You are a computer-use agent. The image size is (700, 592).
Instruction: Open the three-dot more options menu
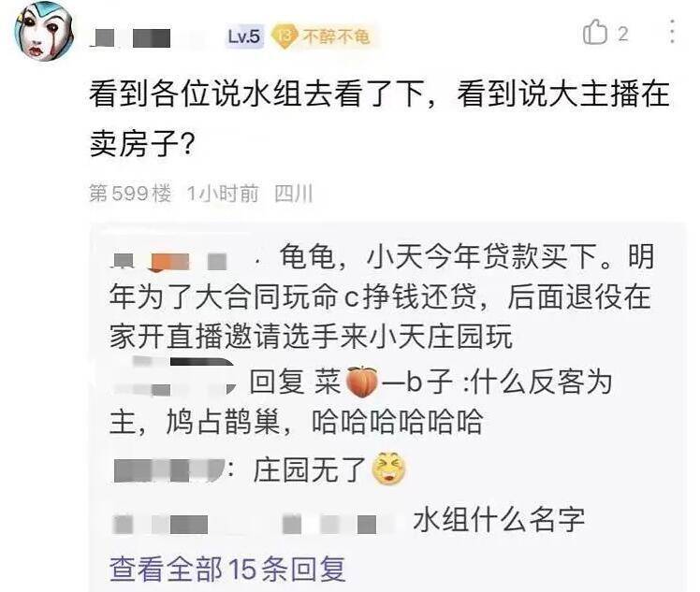coord(672,31)
